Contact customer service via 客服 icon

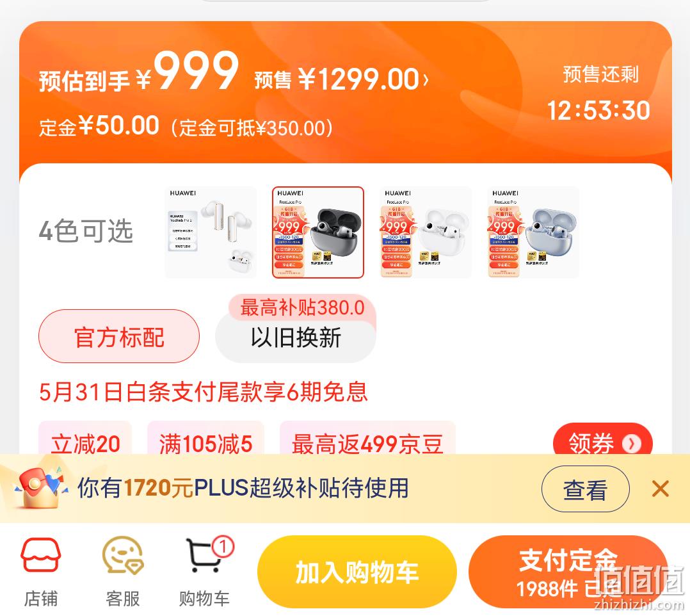pyautogui.click(x=123, y=555)
